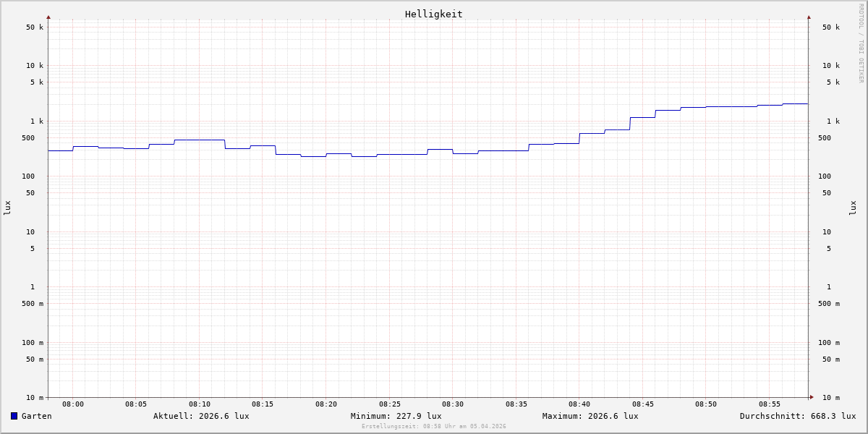The width and height of the screenshot is (868, 434).
Task: Select the Minimum: 227.9 lux value
Action: coord(396,416)
